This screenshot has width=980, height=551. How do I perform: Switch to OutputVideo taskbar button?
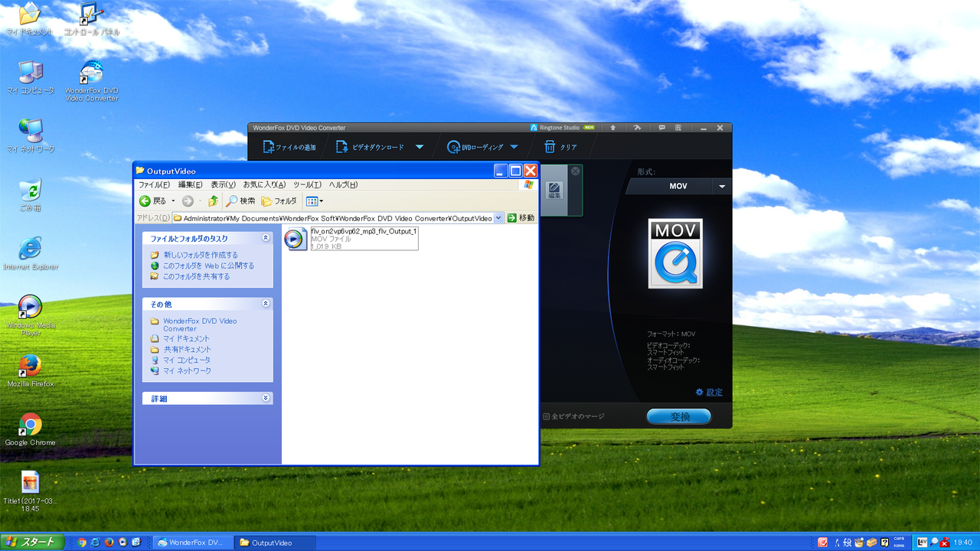click(x=275, y=543)
